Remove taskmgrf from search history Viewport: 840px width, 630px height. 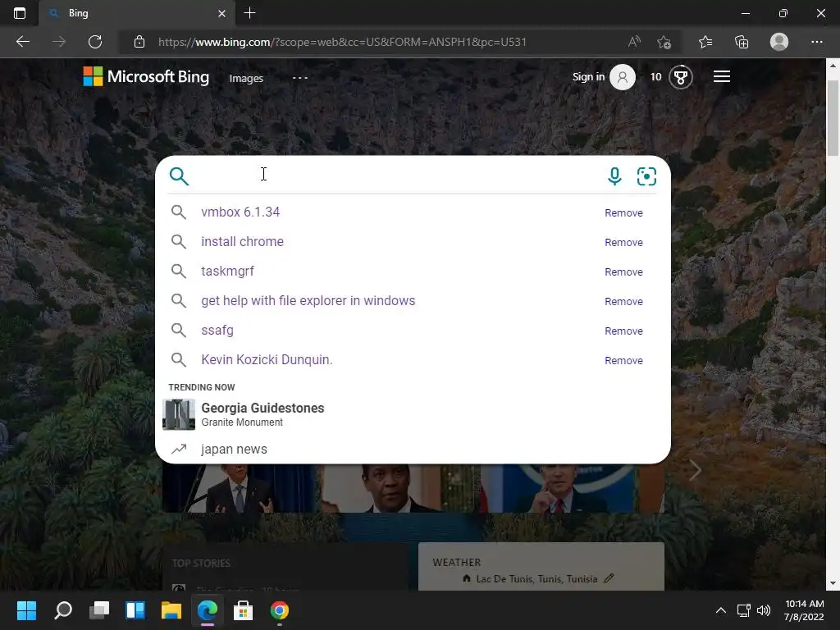tap(623, 272)
